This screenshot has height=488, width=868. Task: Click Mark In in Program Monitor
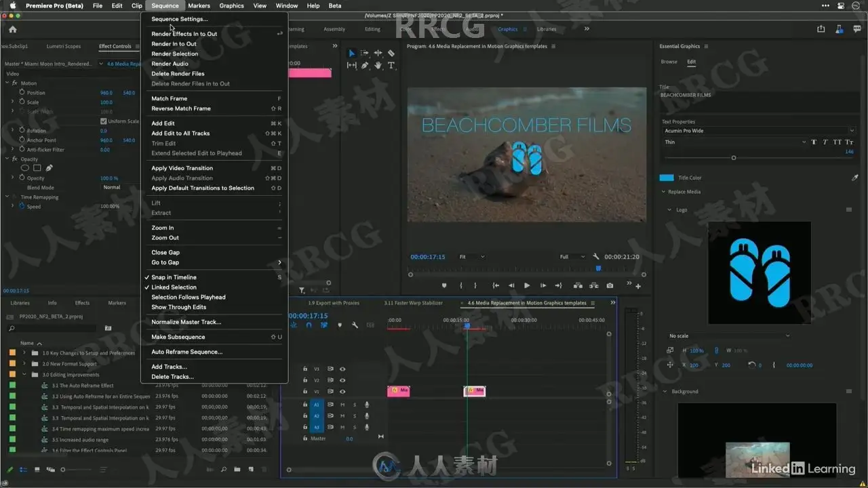click(461, 285)
